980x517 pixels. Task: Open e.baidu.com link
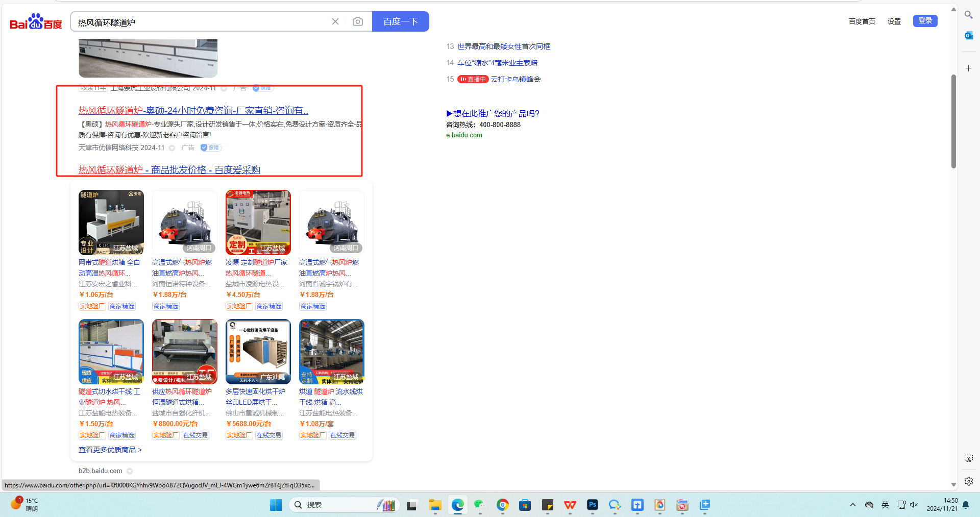coord(464,135)
